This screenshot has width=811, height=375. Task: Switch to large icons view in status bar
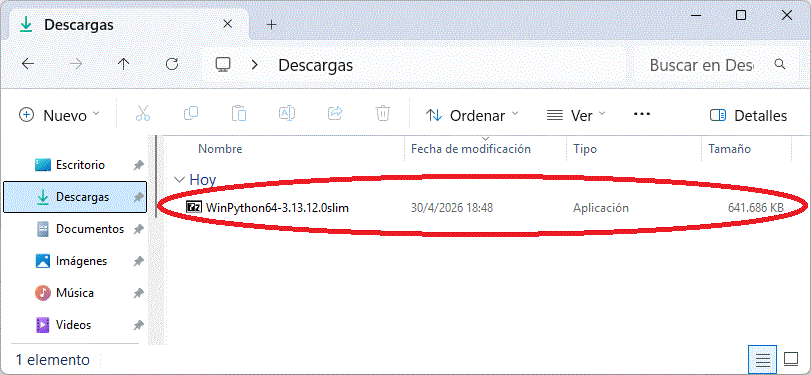(791, 359)
